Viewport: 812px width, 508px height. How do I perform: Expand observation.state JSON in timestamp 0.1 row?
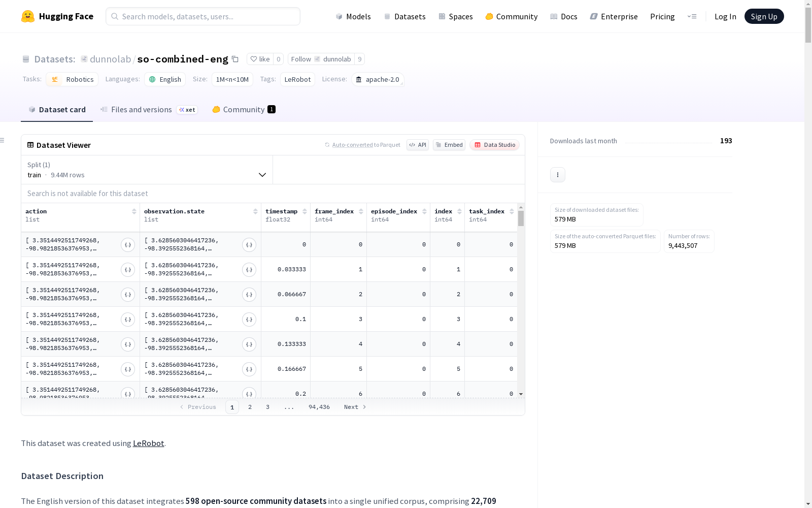coord(249,320)
